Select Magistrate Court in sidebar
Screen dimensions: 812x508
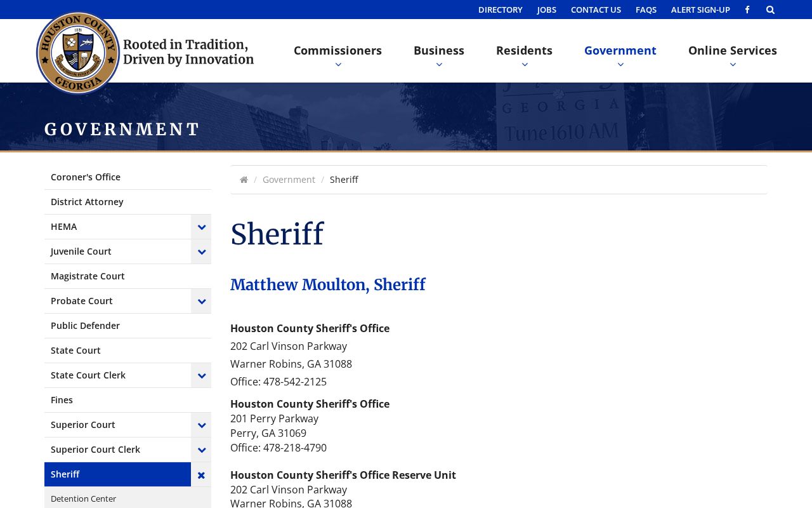128,276
